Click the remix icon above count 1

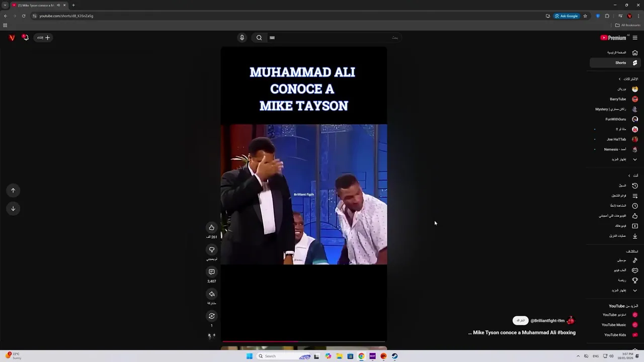coord(212,316)
